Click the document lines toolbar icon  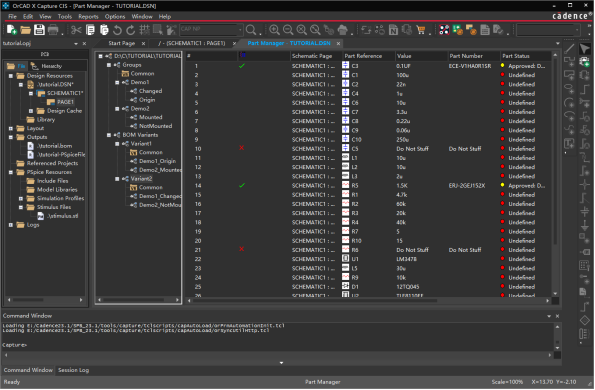tap(485, 30)
